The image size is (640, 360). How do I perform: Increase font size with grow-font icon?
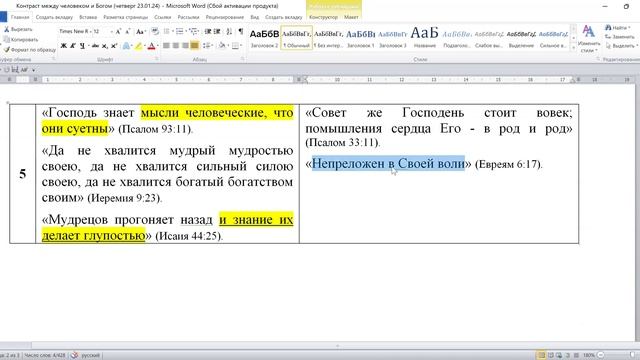pos(118,31)
